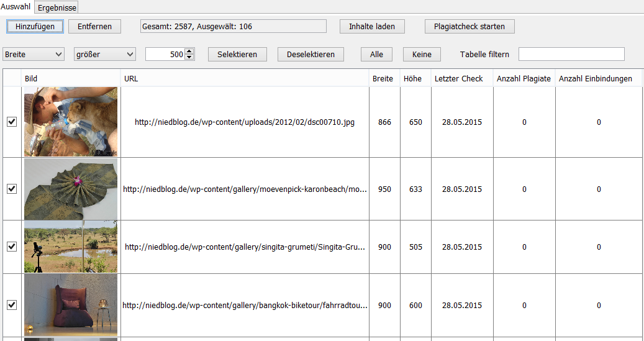Open the größer comparison dropdown
This screenshot has width=644, height=341.
105,54
